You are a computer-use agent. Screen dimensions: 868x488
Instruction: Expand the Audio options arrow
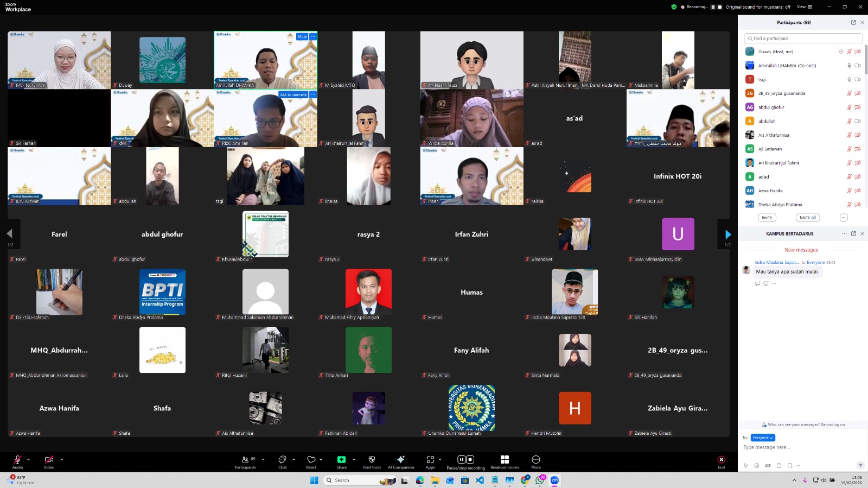[29, 459]
